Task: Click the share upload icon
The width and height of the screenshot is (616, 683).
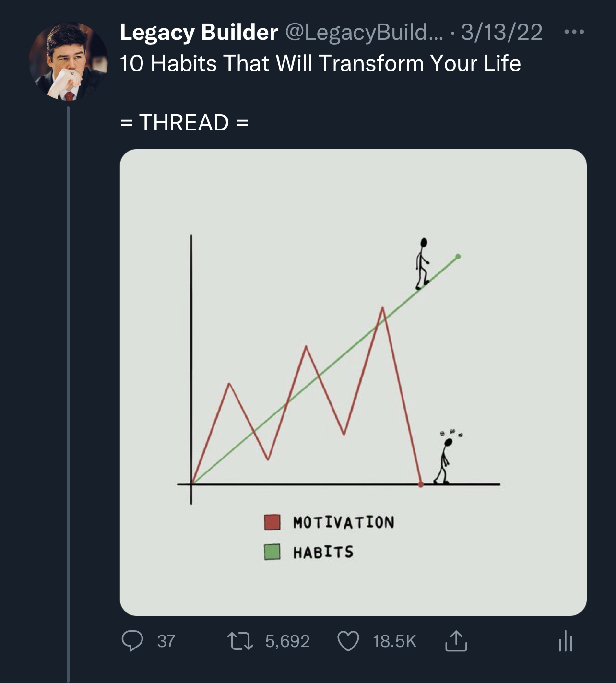Action: pos(456,641)
